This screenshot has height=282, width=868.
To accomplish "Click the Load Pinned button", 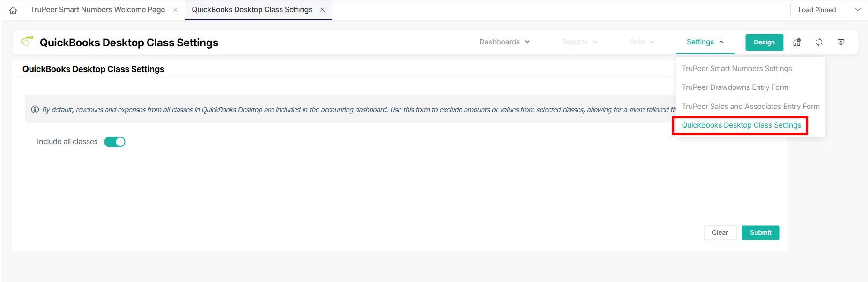I will coord(816,9).
